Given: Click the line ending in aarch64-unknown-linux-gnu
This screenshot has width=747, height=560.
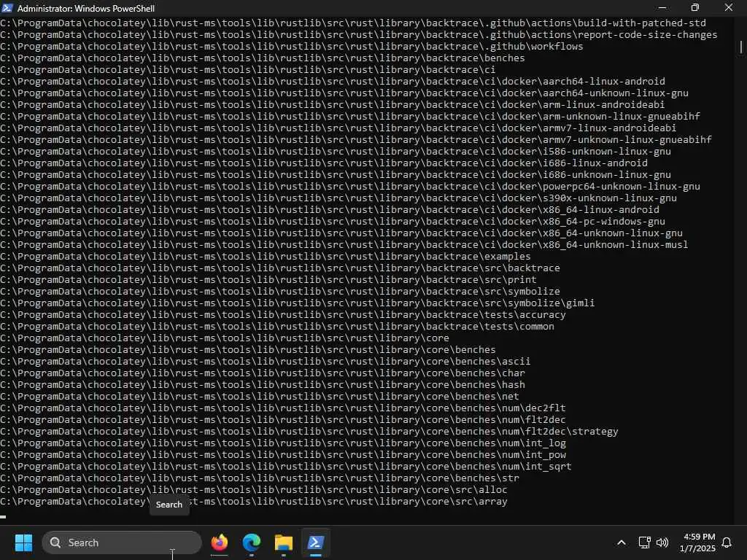Looking at the screenshot, I should [344, 93].
